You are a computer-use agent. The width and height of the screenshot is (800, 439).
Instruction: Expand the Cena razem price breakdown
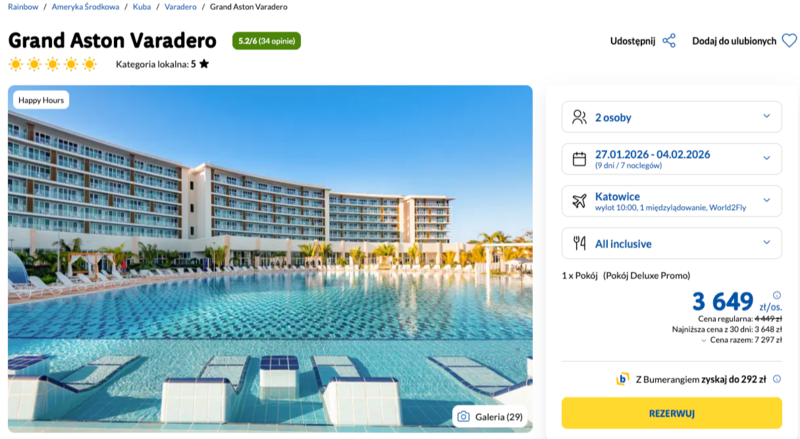tap(703, 340)
